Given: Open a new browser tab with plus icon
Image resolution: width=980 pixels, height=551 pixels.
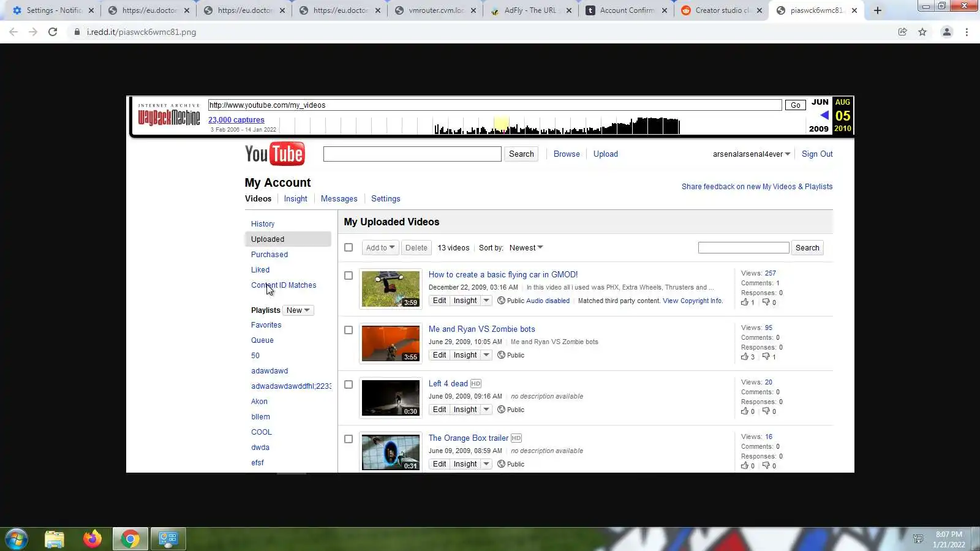Looking at the screenshot, I should (x=878, y=10).
